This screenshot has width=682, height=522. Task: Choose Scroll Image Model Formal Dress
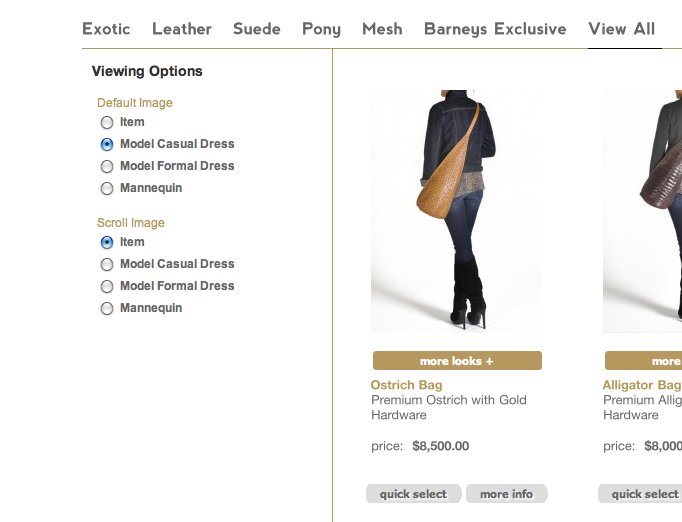tap(107, 287)
